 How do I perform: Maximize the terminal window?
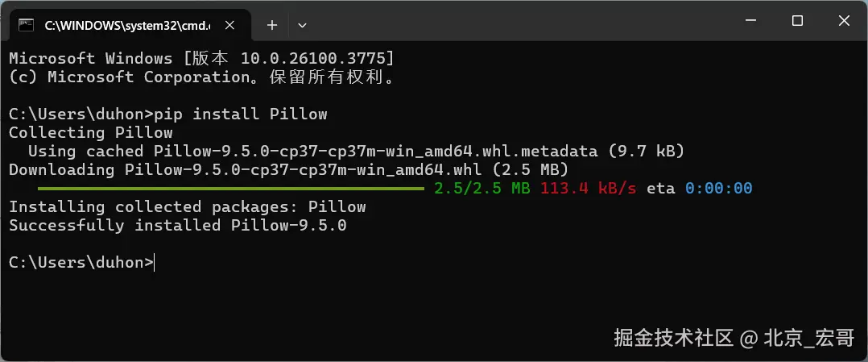797,21
